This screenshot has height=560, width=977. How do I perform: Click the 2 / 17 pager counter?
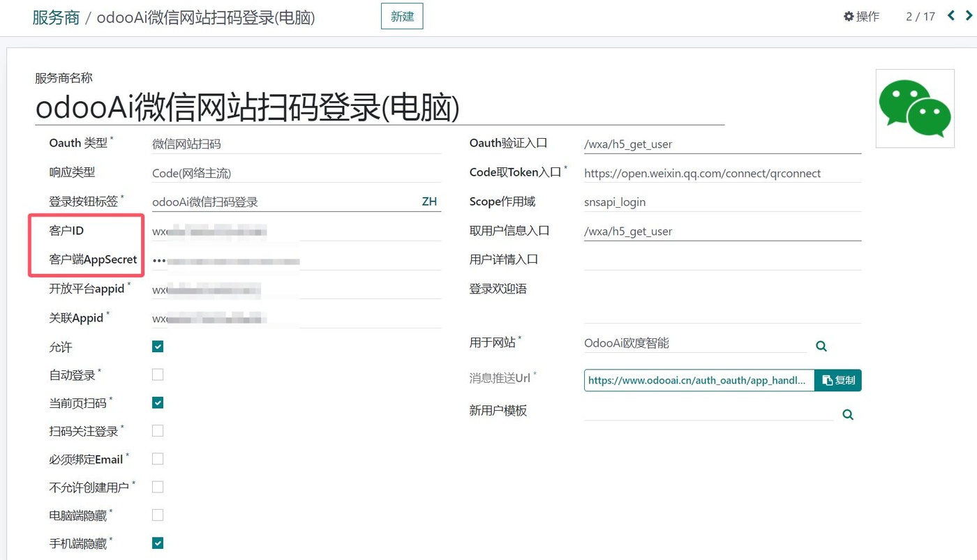[920, 16]
